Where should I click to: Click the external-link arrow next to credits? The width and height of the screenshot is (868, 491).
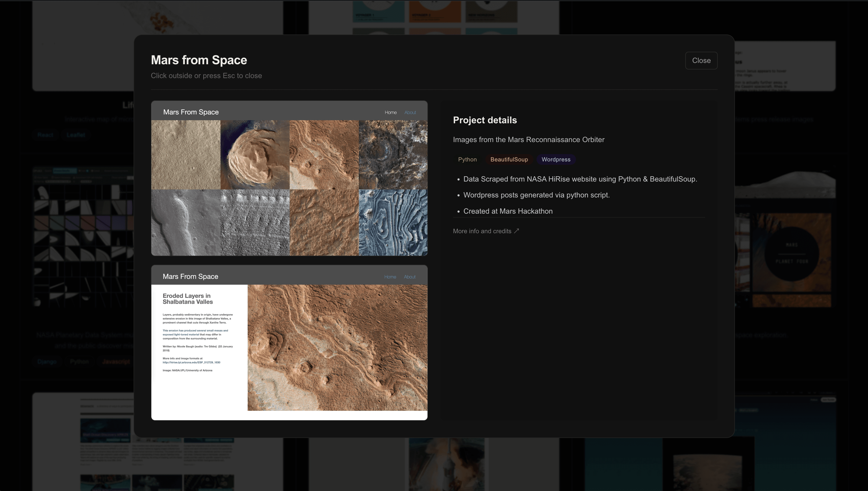[516, 231]
